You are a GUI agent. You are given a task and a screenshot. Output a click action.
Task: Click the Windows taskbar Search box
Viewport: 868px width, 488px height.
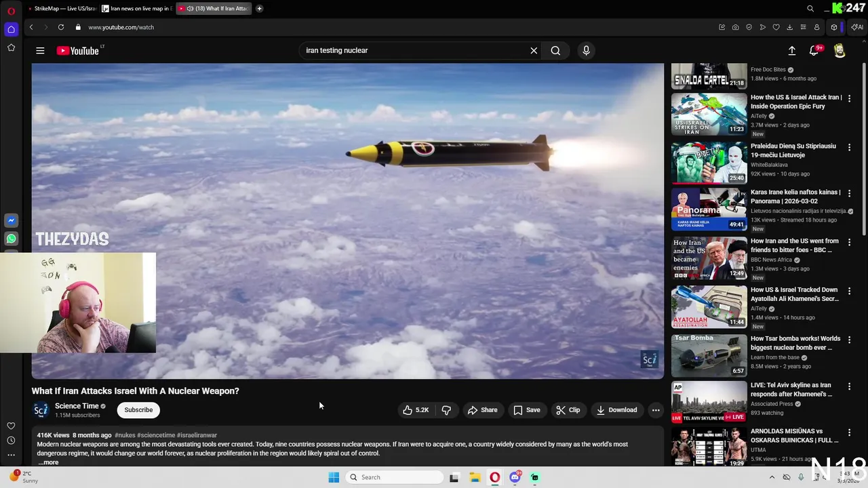pyautogui.click(x=395, y=477)
